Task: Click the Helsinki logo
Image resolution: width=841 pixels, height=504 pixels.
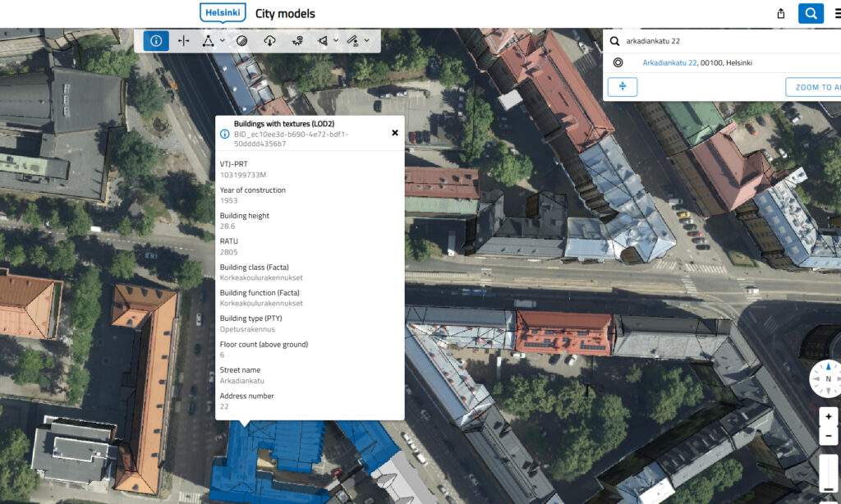Action: [x=222, y=12]
